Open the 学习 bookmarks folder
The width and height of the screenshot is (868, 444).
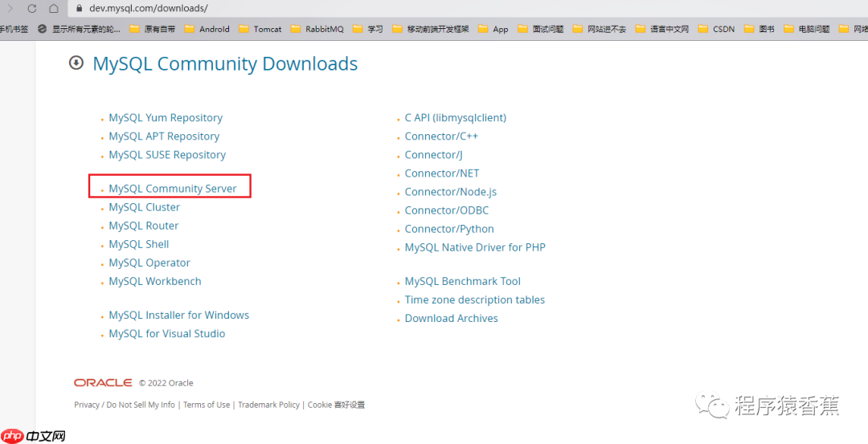pos(367,29)
